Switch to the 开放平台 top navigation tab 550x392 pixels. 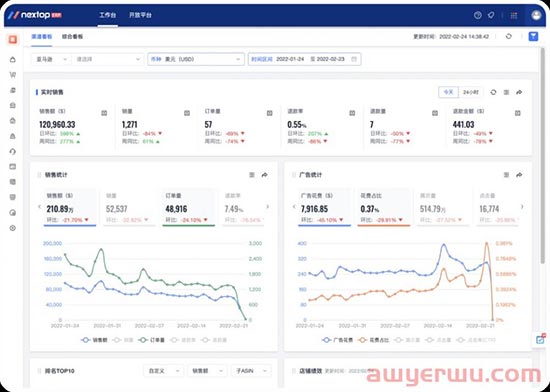coord(140,15)
